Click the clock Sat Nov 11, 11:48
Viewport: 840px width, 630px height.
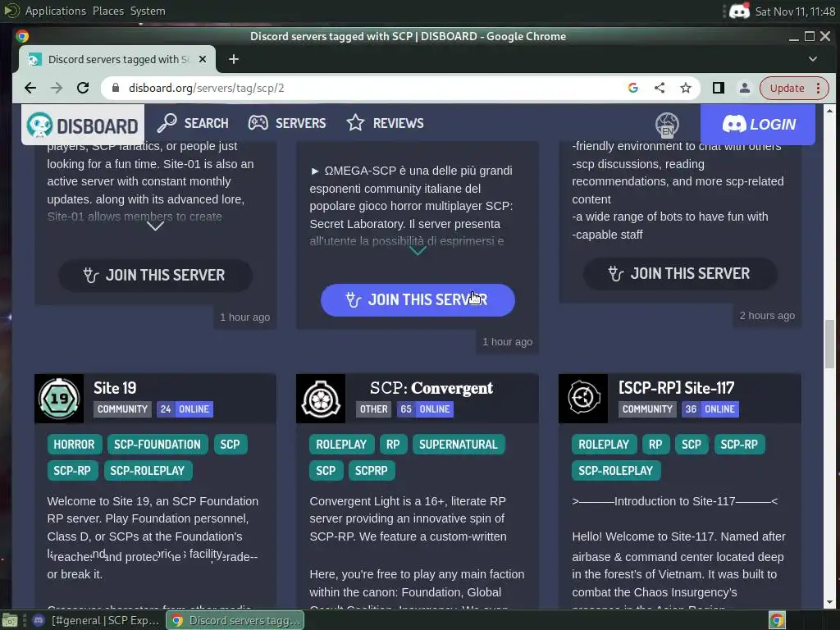(795, 11)
